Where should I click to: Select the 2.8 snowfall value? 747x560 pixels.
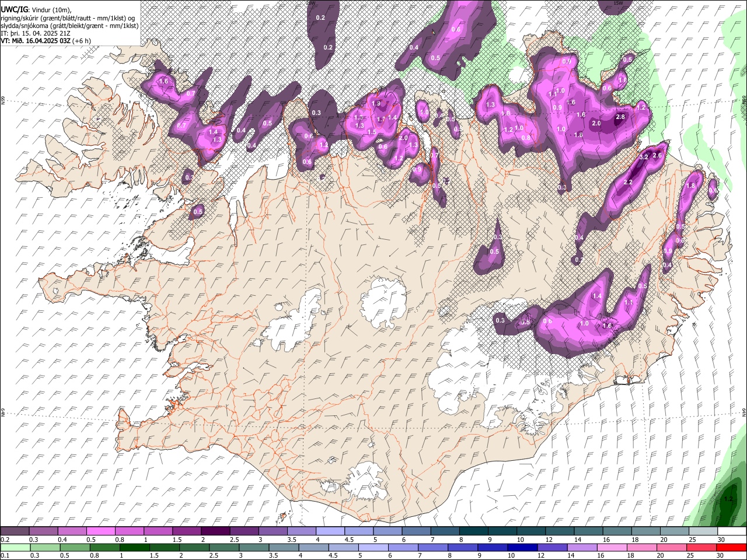tap(620, 117)
